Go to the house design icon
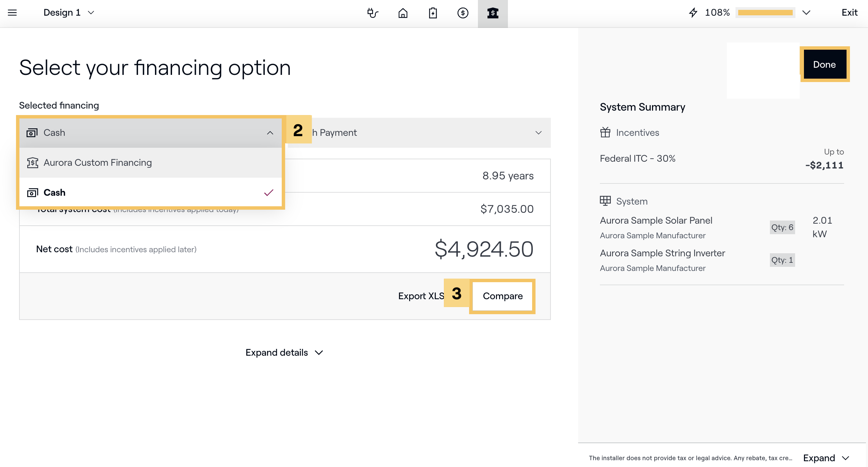Screen dimensions: 868x467 [x=403, y=13]
